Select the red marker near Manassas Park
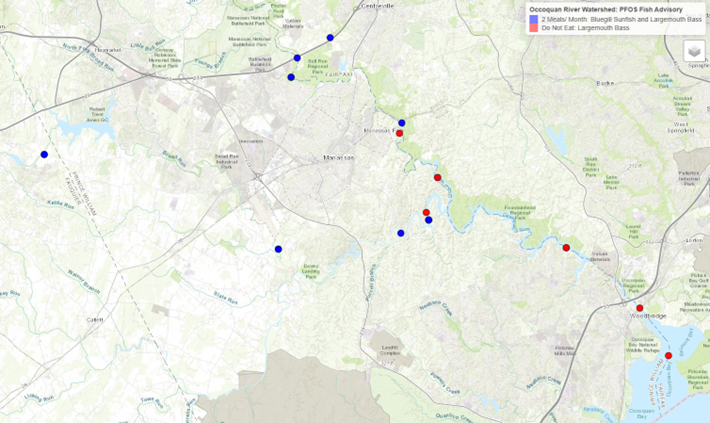 [x=399, y=133]
